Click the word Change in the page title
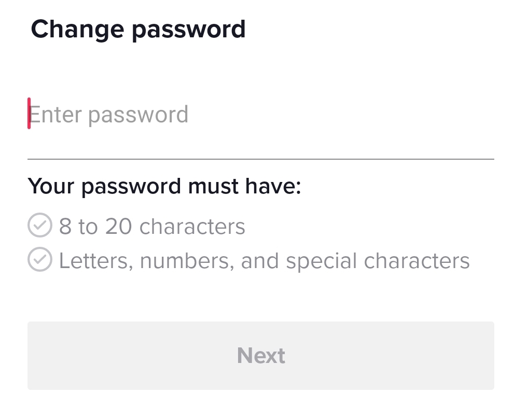The width and height of the screenshot is (514, 420). coord(77,29)
